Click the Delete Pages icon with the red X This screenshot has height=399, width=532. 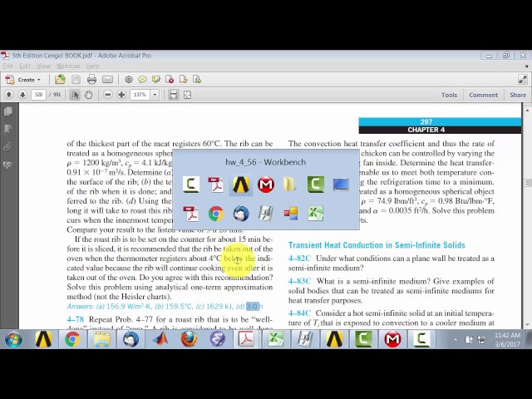coord(170,80)
